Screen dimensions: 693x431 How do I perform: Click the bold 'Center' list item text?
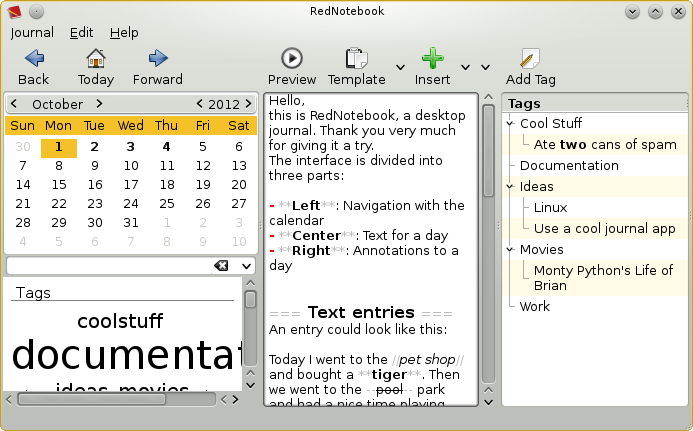click(x=316, y=236)
